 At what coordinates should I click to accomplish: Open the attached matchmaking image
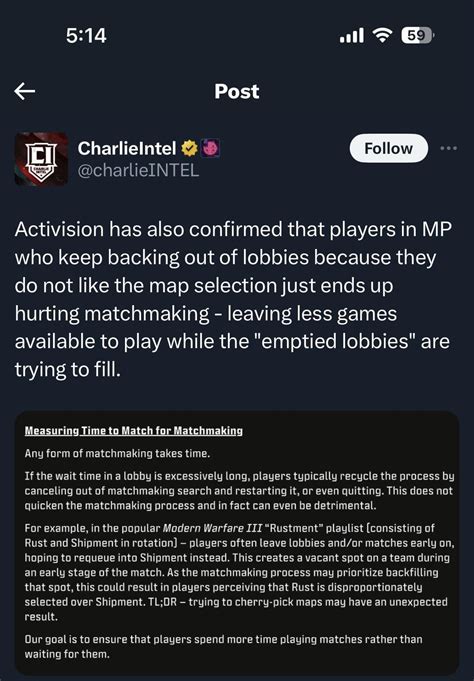tap(237, 542)
